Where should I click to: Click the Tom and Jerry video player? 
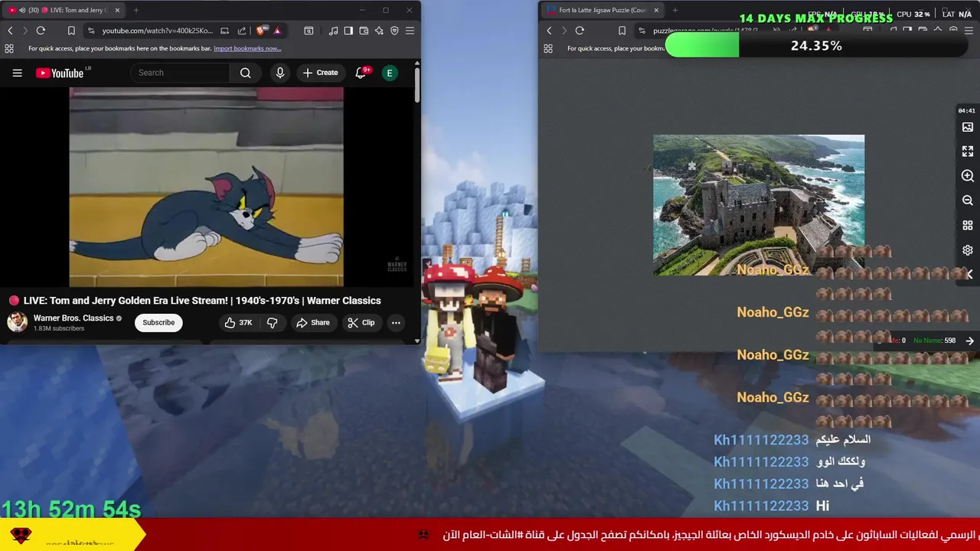click(x=206, y=187)
